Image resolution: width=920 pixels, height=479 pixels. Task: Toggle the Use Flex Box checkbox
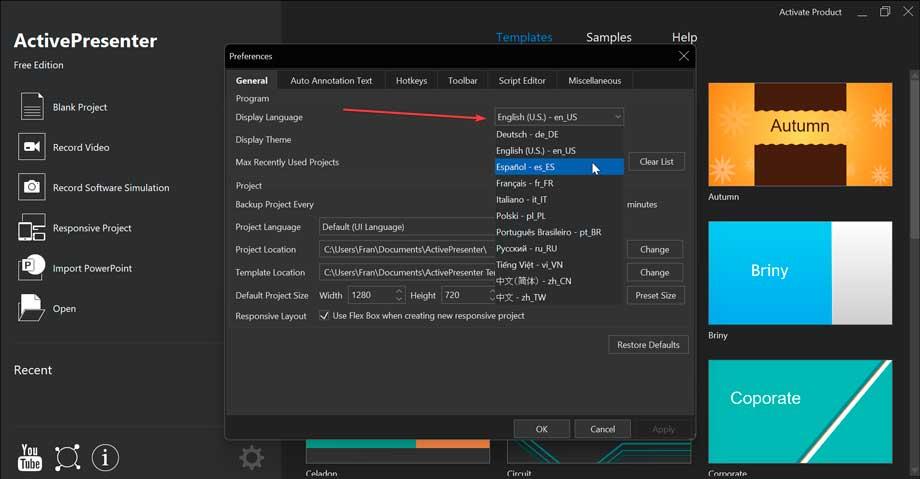pos(324,315)
